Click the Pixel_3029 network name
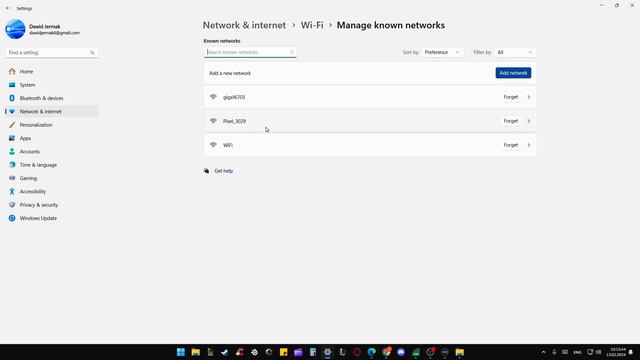This screenshot has width=640, height=360. click(234, 121)
